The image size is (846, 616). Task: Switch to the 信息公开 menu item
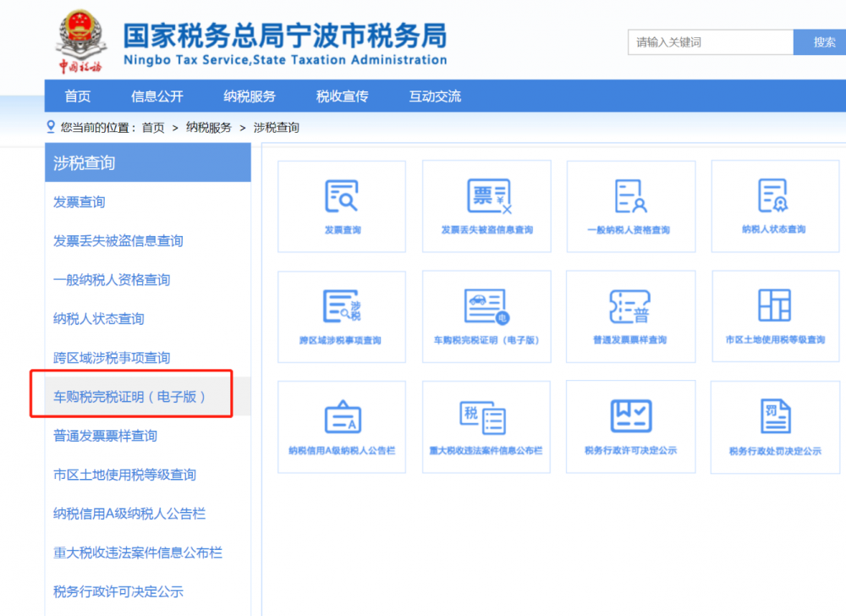click(157, 96)
